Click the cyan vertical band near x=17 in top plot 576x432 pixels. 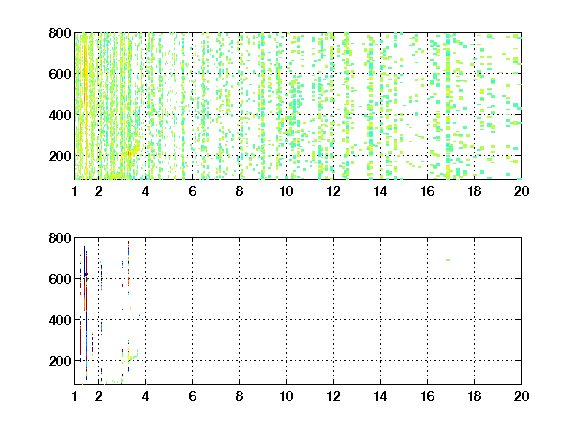coord(448,107)
